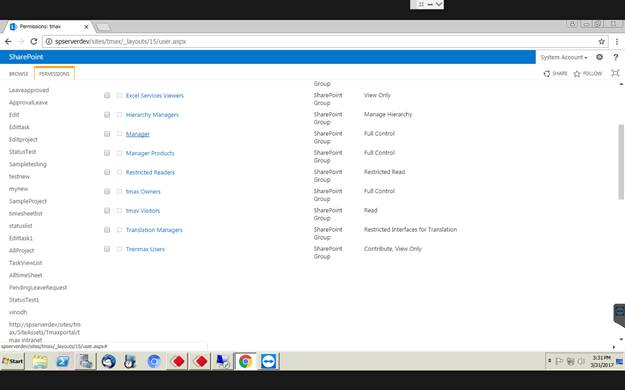Toggle focus on content icon

615,73
